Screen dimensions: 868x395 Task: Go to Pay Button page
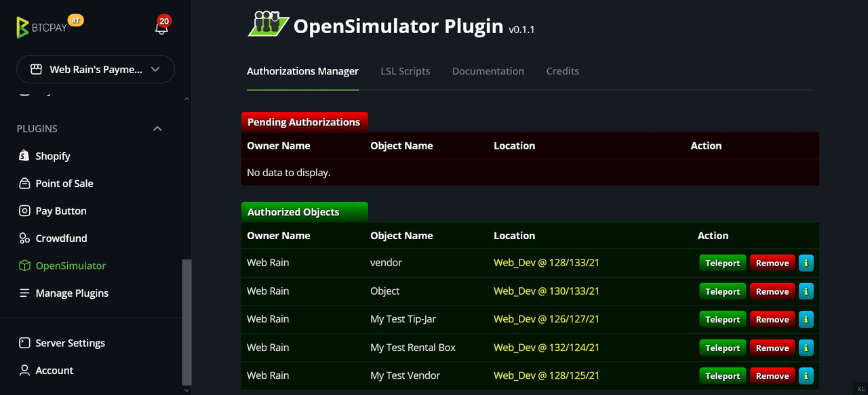[x=61, y=211]
